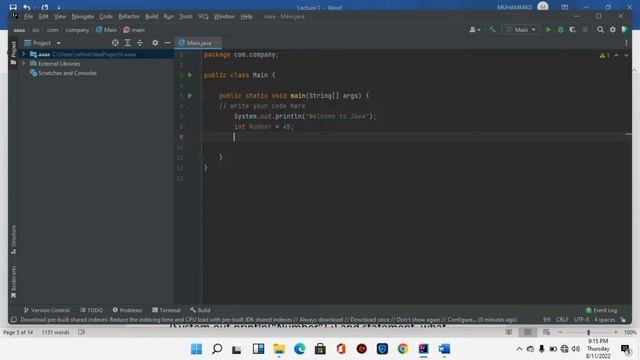Click the warning indicator in editor corner
This screenshot has height=360, width=640.
tap(604, 55)
